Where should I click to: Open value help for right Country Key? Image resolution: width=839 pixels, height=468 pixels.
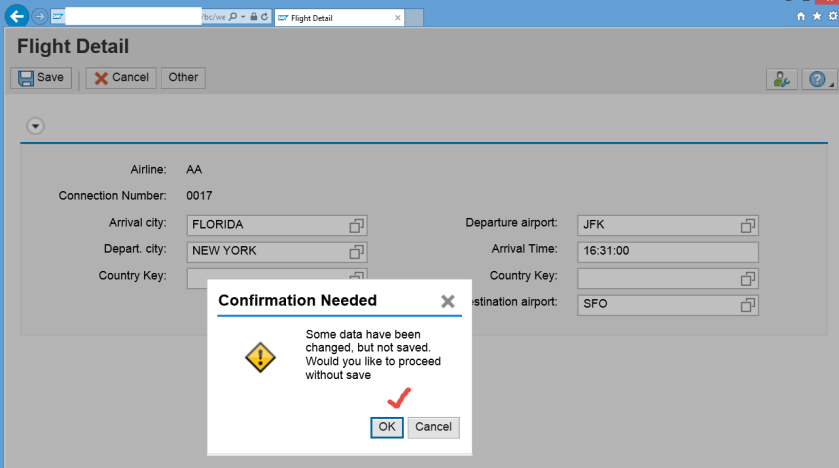(748, 278)
